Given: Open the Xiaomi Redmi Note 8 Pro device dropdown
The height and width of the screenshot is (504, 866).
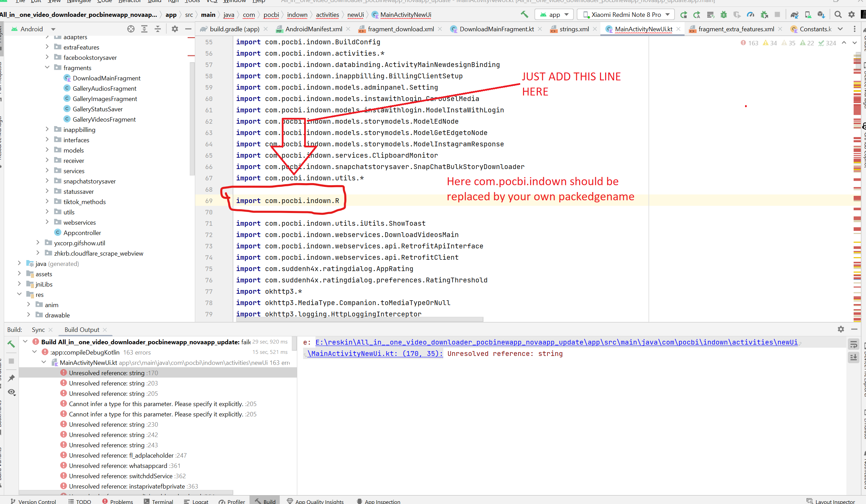Looking at the screenshot, I should [x=625, y=14].
